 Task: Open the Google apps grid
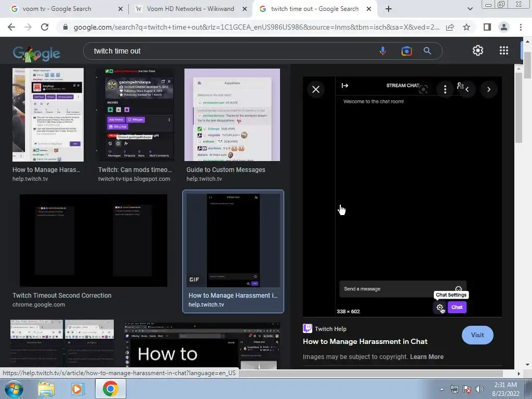(504, 50)
